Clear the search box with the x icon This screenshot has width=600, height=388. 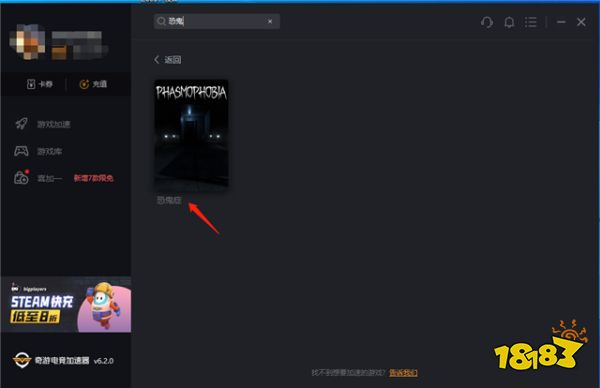click(x=270, y=21)
